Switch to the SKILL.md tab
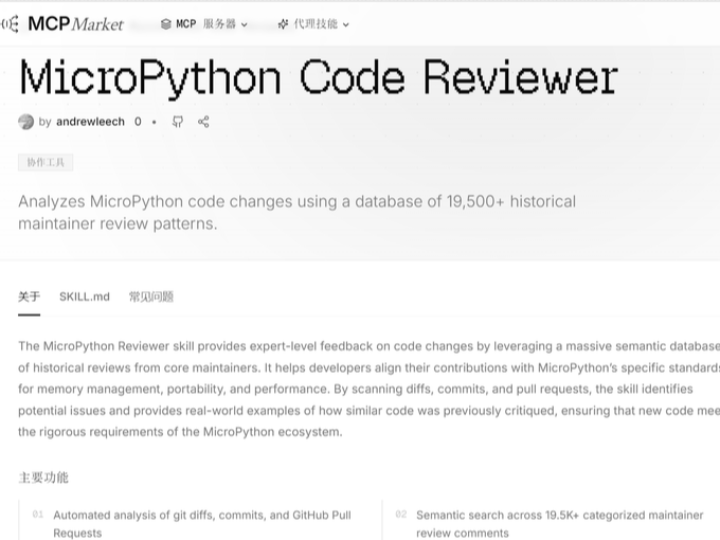720x540 pixels. pyautogui.click(x=84, y=297)
